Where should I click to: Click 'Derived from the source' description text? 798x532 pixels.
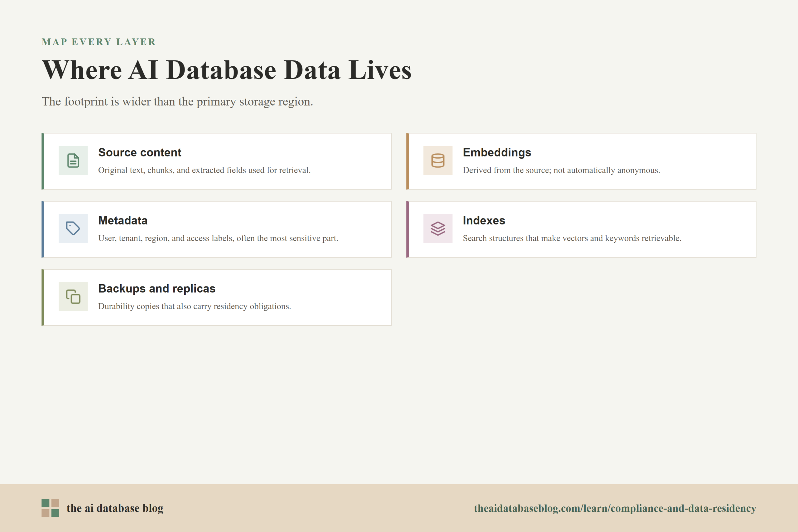pos(561,170)
